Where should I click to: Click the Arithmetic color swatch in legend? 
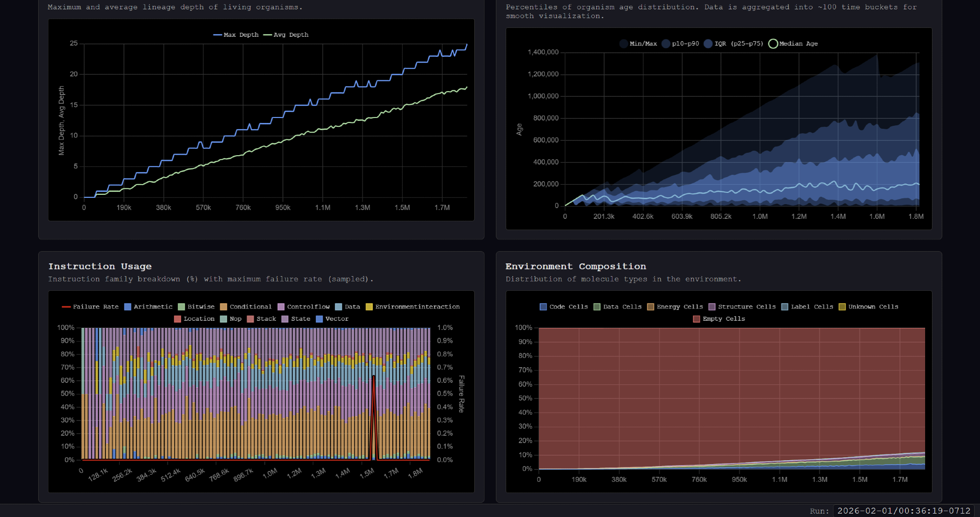[x=128, y=307]
